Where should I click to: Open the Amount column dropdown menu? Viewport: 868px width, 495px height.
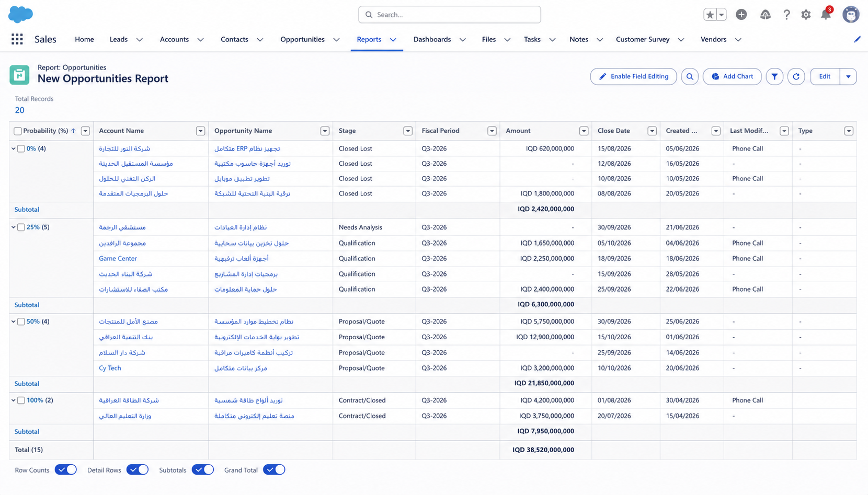(x=584, y=131)
